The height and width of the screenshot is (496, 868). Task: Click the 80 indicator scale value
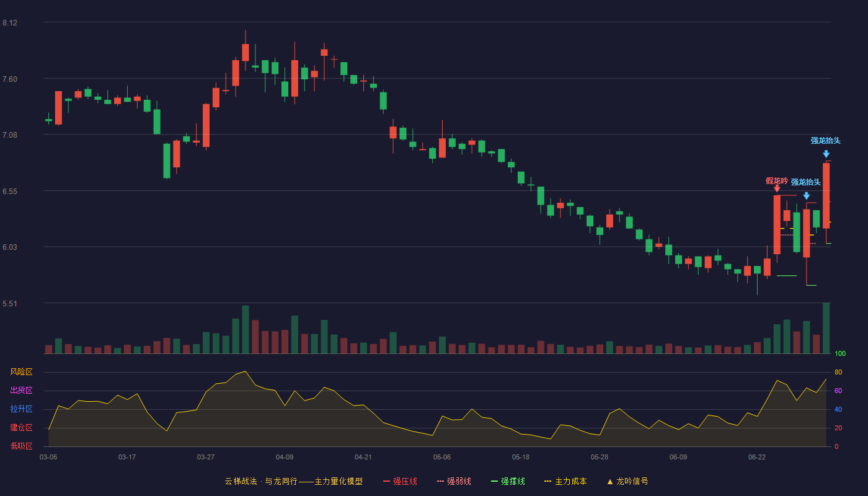pos(838,372)
